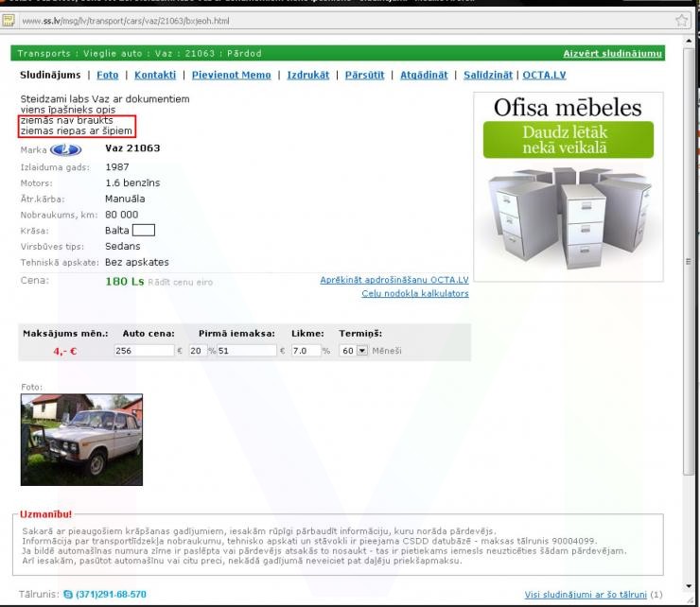The height and width of the screenshot is (607, 700).
Task: Click Aprēķināt apdrošināšanu OCTA.LV link
Action: 394,280
